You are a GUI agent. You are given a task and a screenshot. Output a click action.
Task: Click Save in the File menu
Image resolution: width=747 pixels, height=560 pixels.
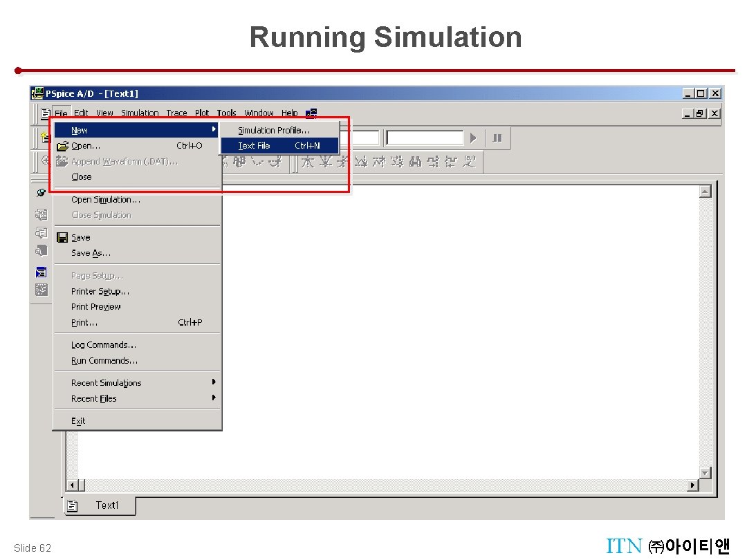[136, 237]
